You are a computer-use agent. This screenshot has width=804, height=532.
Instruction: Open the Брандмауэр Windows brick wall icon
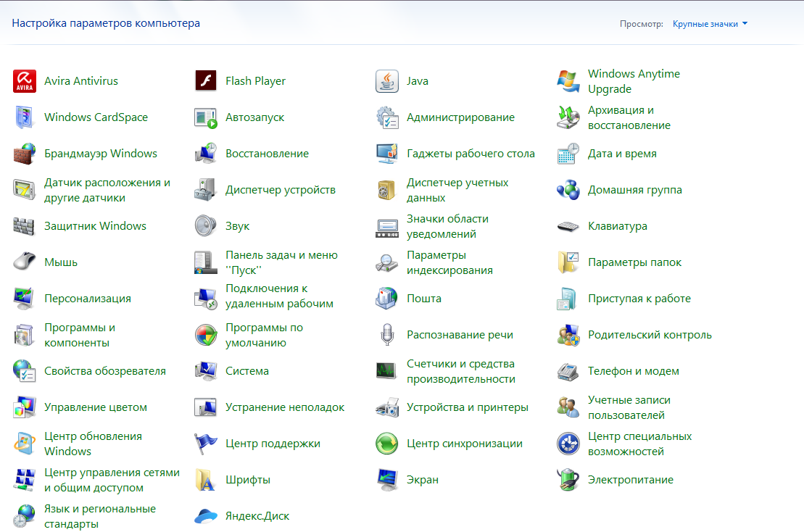25,154
